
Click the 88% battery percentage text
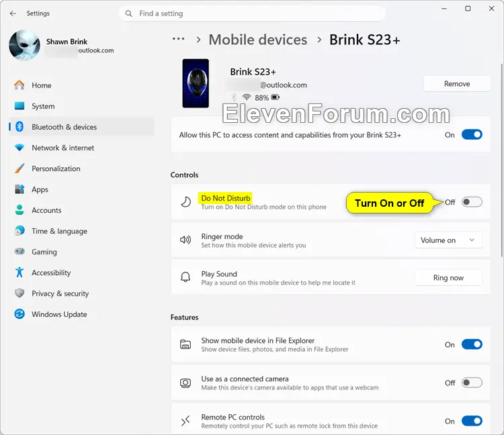coord(261,97)
